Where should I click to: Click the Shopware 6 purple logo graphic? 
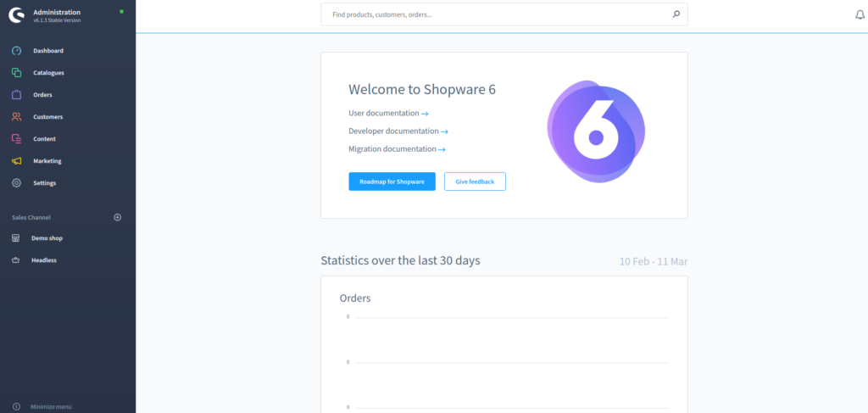[x=596, y=131]
